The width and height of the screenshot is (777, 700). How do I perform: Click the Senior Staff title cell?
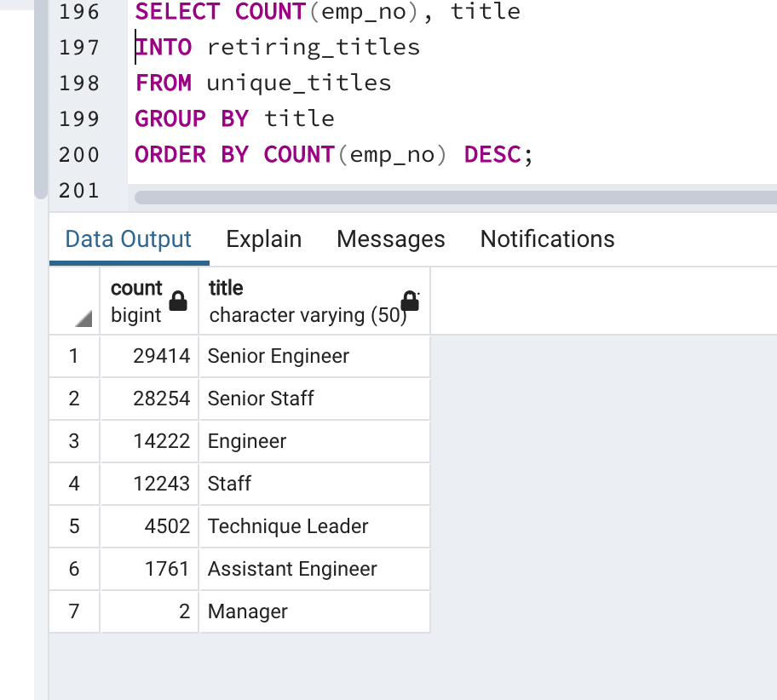pyautogui.click(x=314, y=399)
